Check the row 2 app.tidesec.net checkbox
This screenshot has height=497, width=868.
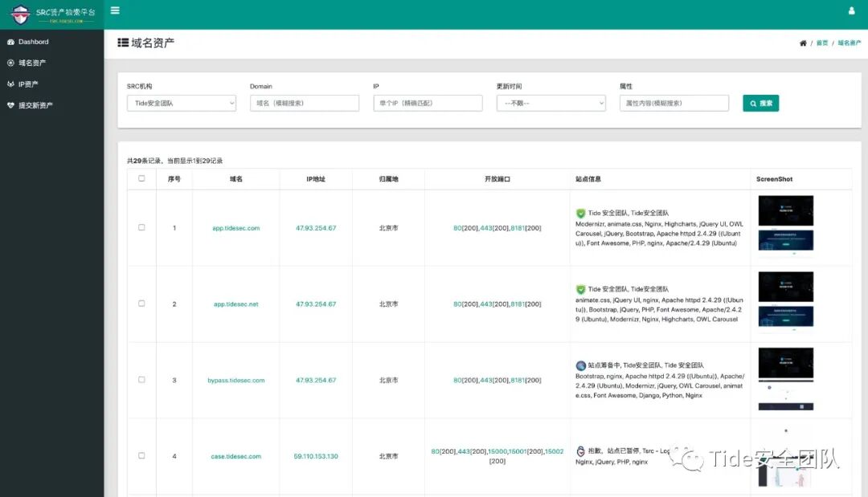141,303
